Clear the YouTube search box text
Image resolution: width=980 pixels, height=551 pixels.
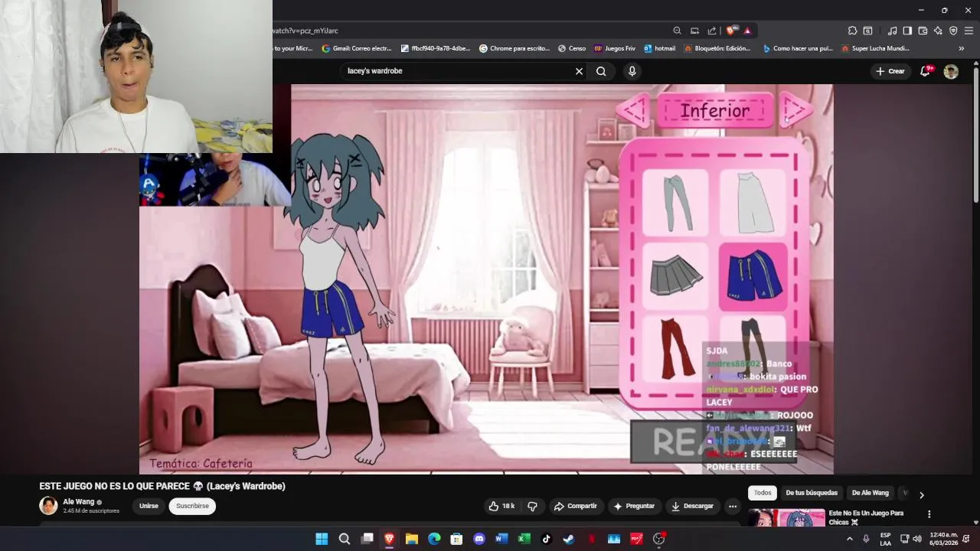pos(579,71)
